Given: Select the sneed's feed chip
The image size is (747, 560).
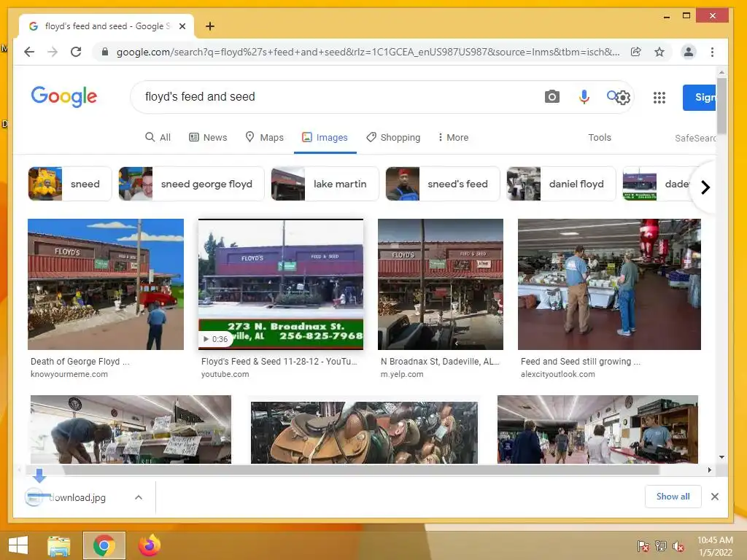Looking at the screenshot, I should coord(443,184).
